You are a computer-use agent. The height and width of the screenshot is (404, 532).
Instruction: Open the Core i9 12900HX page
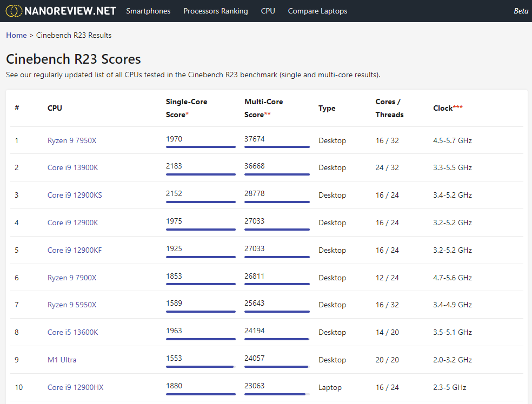point(75,387)
